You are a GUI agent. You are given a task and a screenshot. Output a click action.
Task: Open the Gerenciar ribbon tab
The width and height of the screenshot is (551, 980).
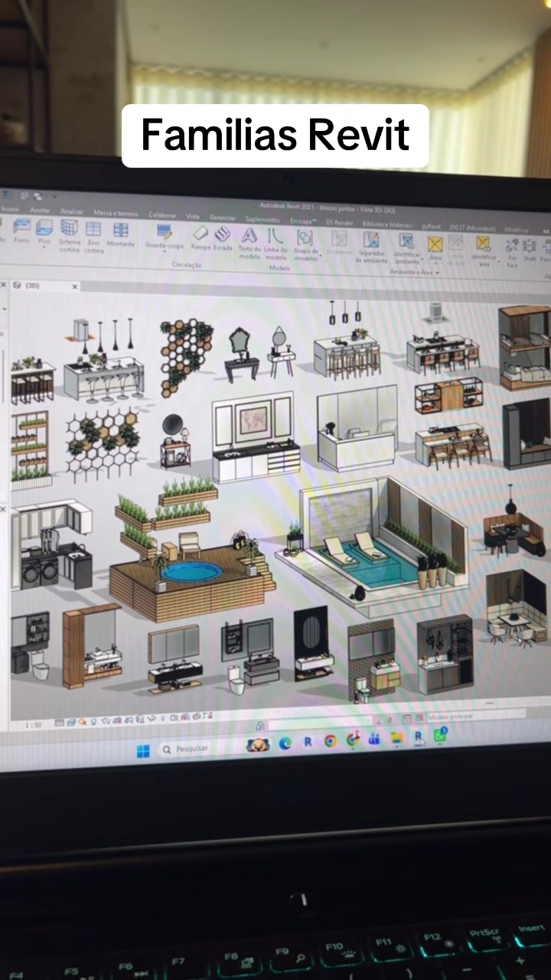tap(223, 217)
